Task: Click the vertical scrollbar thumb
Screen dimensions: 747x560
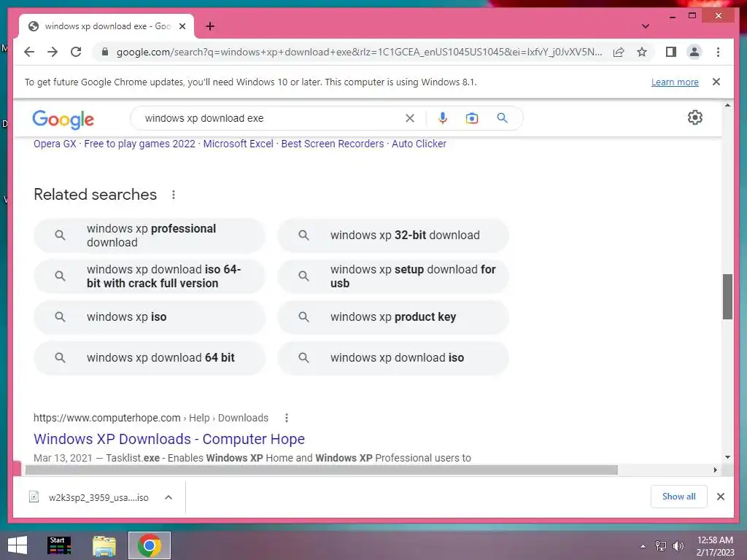Action: 727,297
